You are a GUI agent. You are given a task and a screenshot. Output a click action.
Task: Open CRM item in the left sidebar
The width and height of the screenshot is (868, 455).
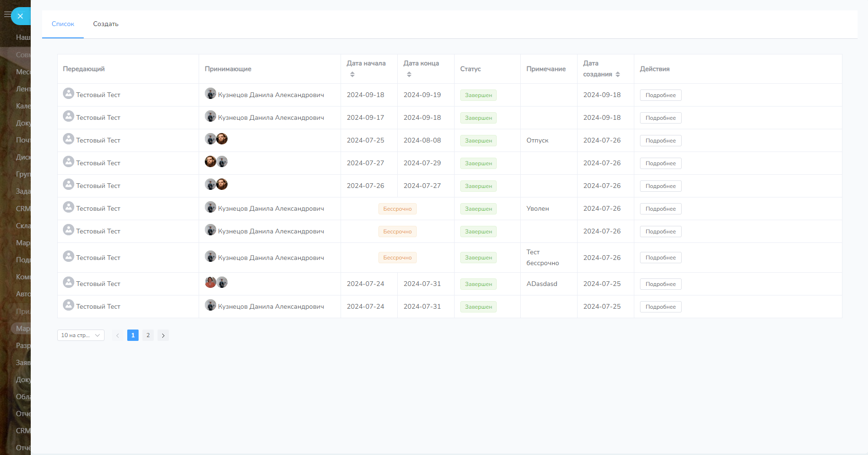click(23, 209)
